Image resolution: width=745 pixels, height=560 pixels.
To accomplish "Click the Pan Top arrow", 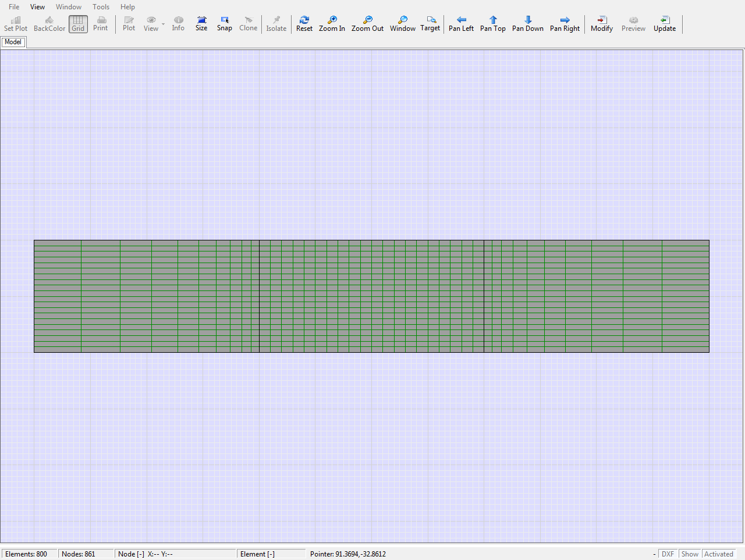I will point(493,24).
